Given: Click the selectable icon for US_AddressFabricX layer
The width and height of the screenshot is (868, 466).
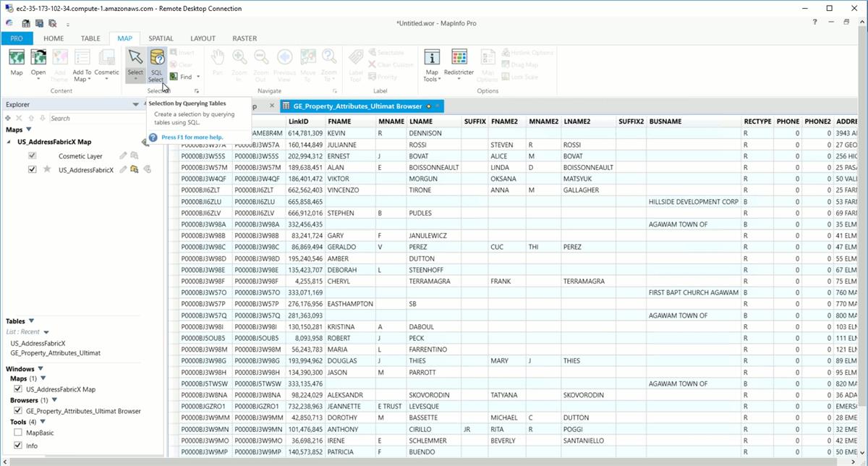Looking at the screenshot, I should (x=135, y=169).
